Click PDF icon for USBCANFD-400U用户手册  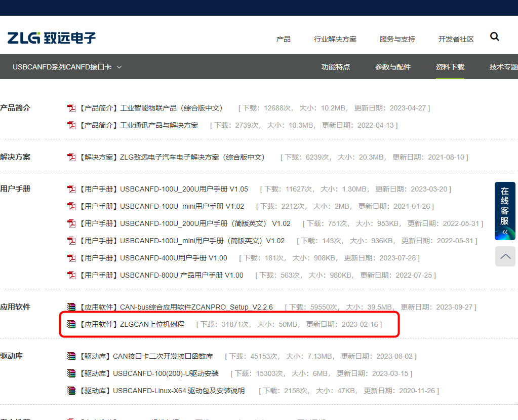pos(71,258)
